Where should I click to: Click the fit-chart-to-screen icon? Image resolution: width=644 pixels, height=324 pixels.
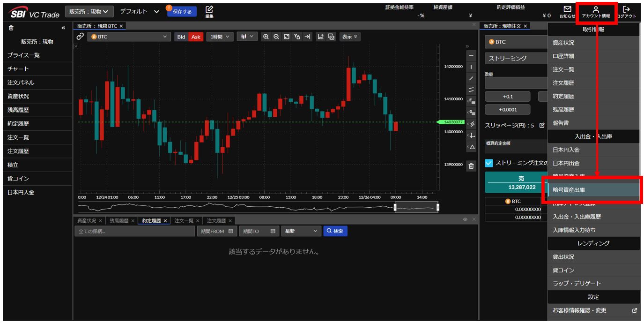(287, 37)
